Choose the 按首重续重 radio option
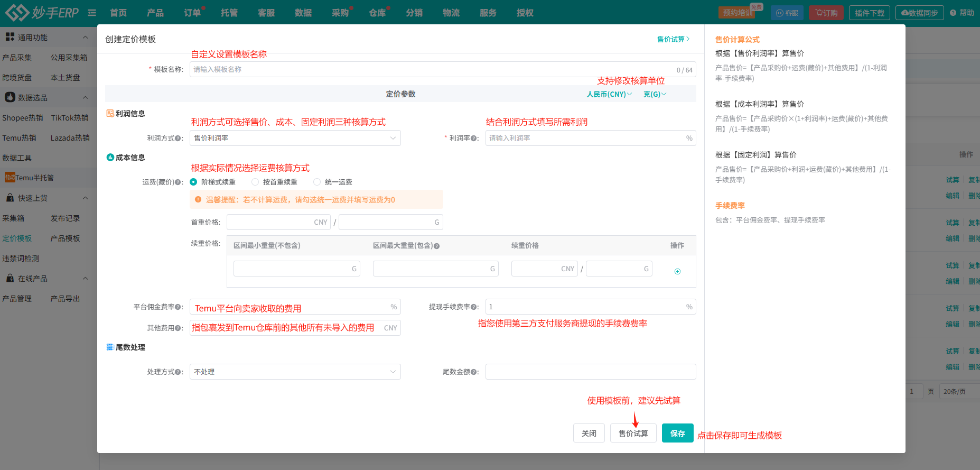The height and width of the screenshot is (470, 980). (255, 182)
